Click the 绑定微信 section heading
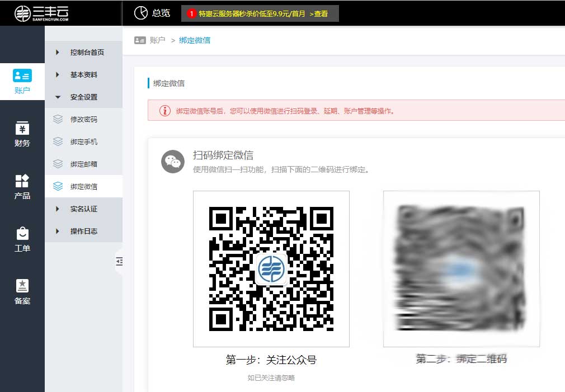The width and height of the screenshot is (565, 392). tap(168, 83)
